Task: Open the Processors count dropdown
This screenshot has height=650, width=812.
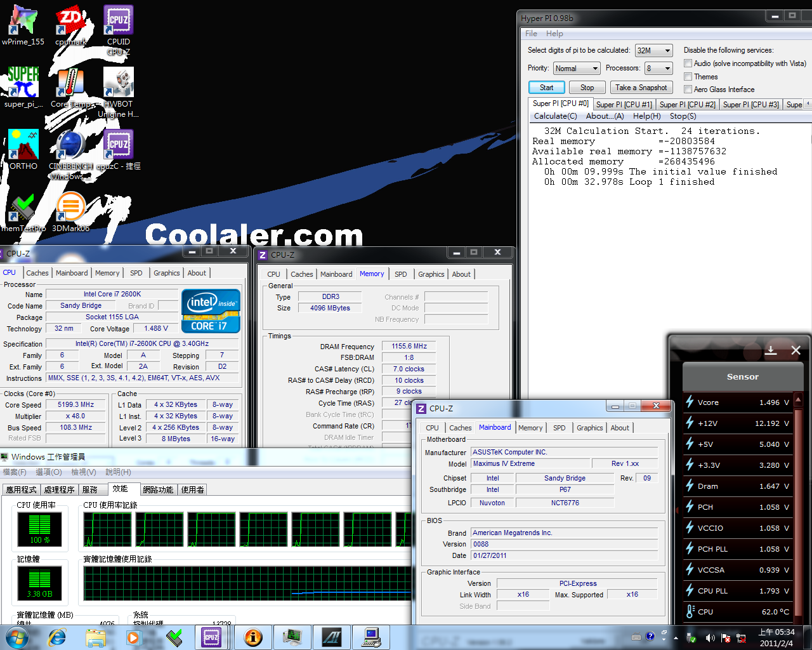Action: (x=658, y=68)
